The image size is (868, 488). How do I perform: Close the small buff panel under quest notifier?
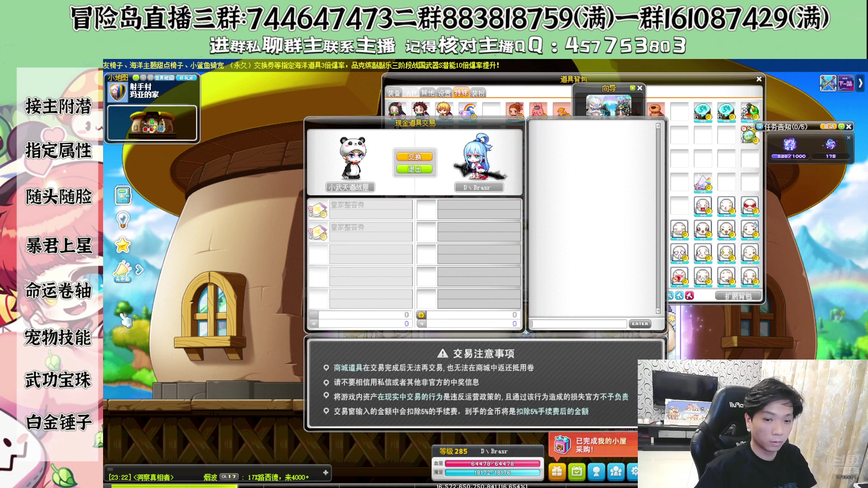(x=849, y=138)
